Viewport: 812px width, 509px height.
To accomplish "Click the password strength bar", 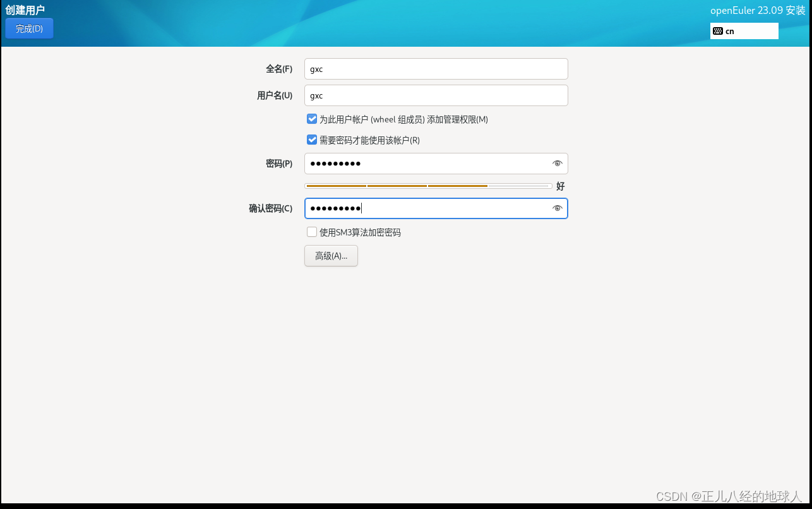I will pos(428,186).
